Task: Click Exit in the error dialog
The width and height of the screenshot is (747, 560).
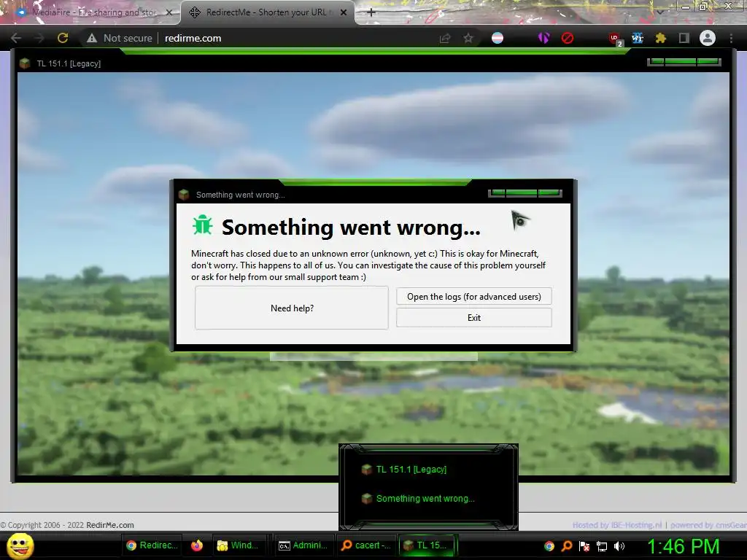Action: pyautogui.click(x=474, y=318)
